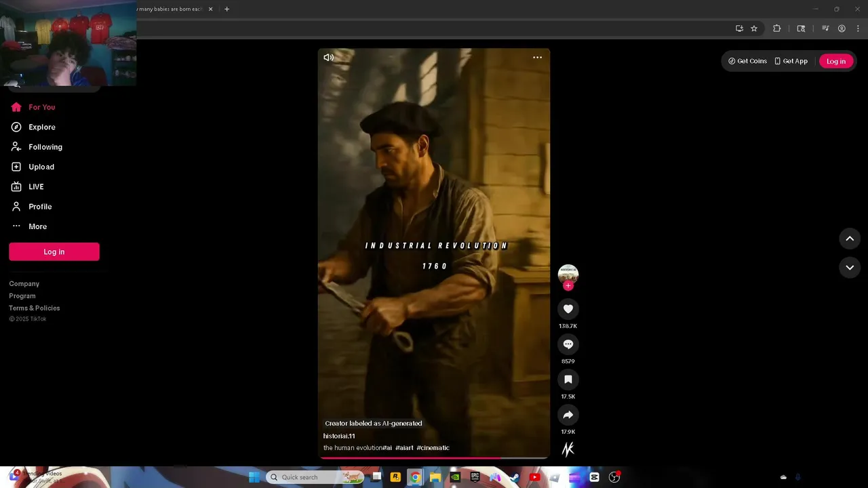Expand the More menu in sidebar

click(x=29, y=226)
